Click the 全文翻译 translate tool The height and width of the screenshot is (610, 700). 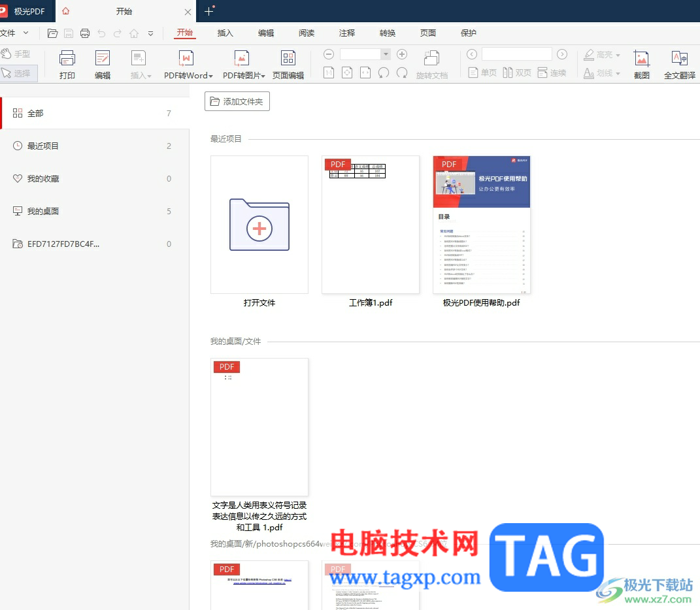[680, 65]
